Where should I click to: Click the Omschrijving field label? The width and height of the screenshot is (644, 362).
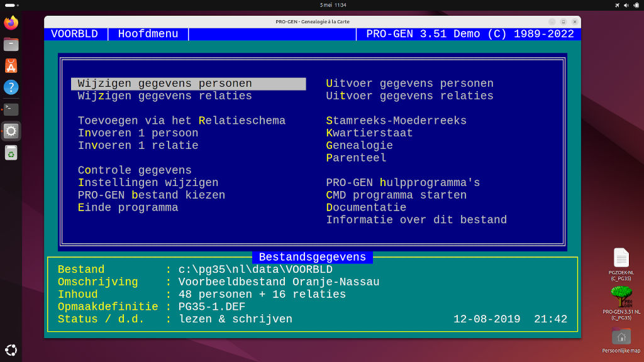click(97, 282)
